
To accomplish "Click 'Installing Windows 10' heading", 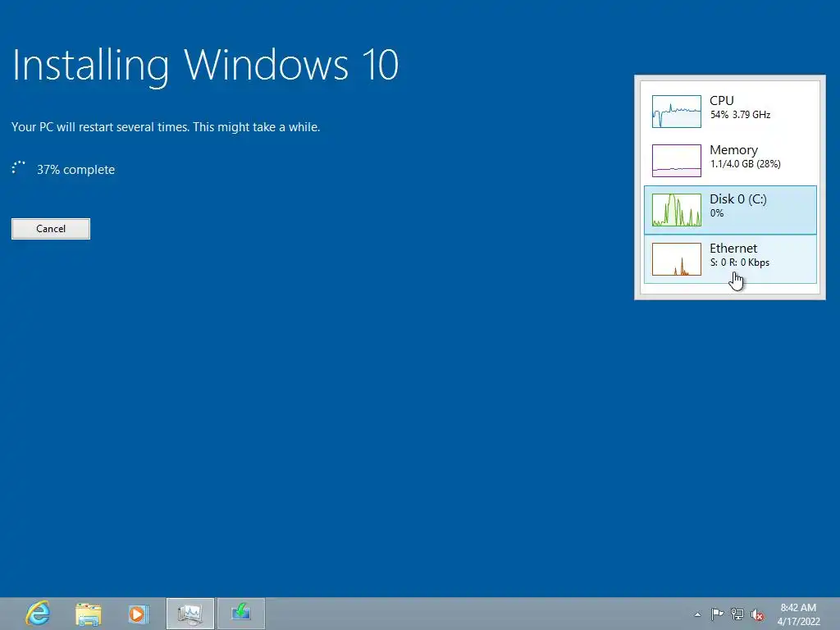I will pyautogui.click(x=205, y=66).
